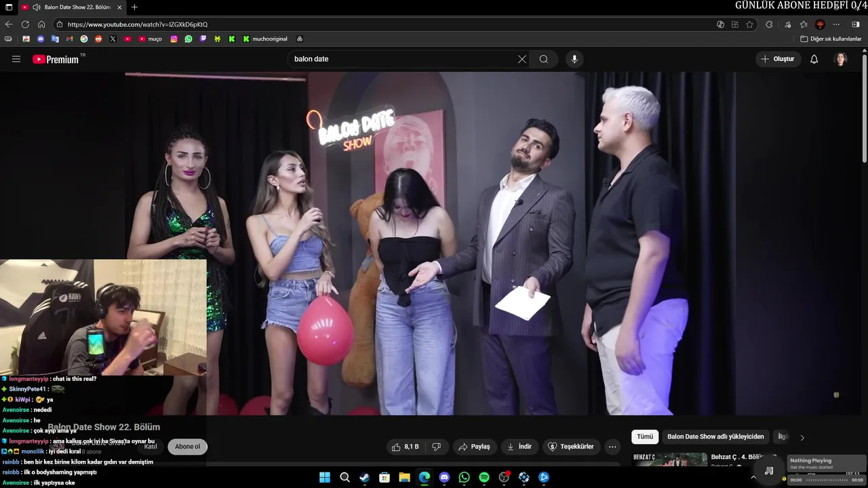Show more filter chips with right chevron
Screen dimensions: 868x488
coord(802,438)
